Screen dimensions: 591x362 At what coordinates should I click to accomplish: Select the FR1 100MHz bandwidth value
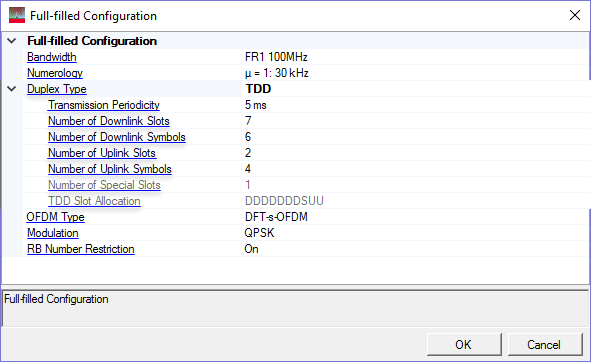pos(415,57)
